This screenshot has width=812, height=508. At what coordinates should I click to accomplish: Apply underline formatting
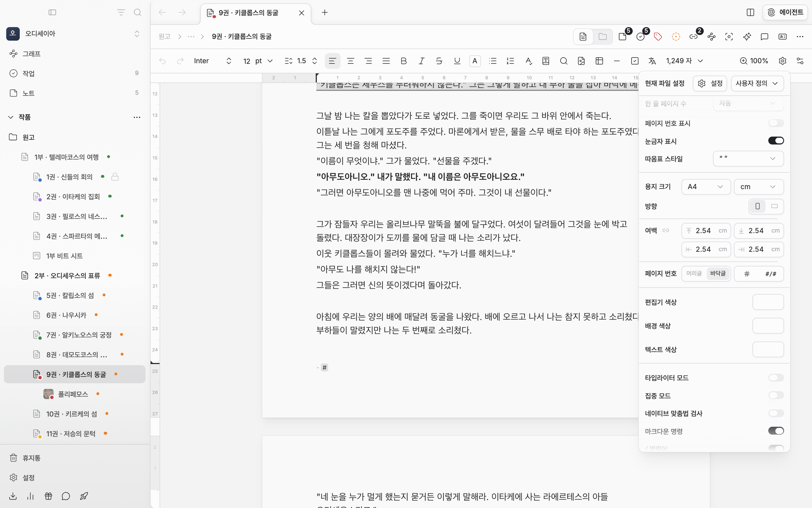(x=457, y=61)
